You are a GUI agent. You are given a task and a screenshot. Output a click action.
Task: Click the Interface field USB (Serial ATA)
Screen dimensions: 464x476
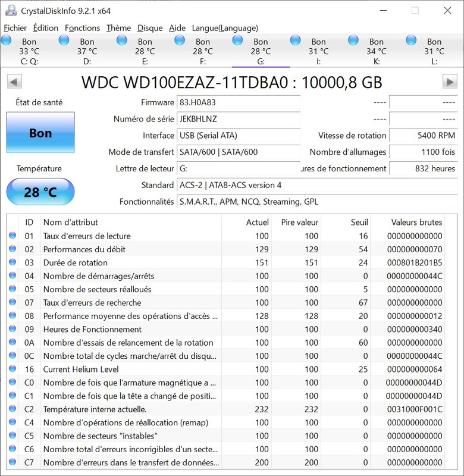[x=239, y=136]
